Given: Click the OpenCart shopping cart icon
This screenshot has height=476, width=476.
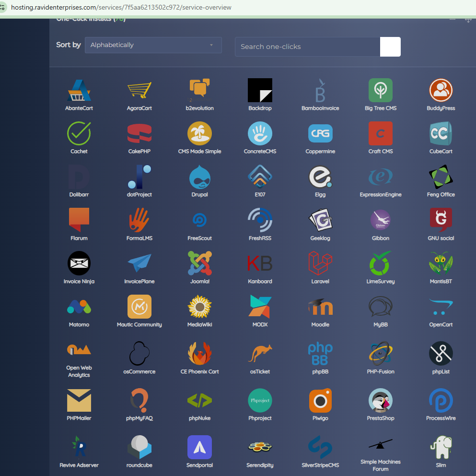Looking at the screenshot, I should coord(441,307).
